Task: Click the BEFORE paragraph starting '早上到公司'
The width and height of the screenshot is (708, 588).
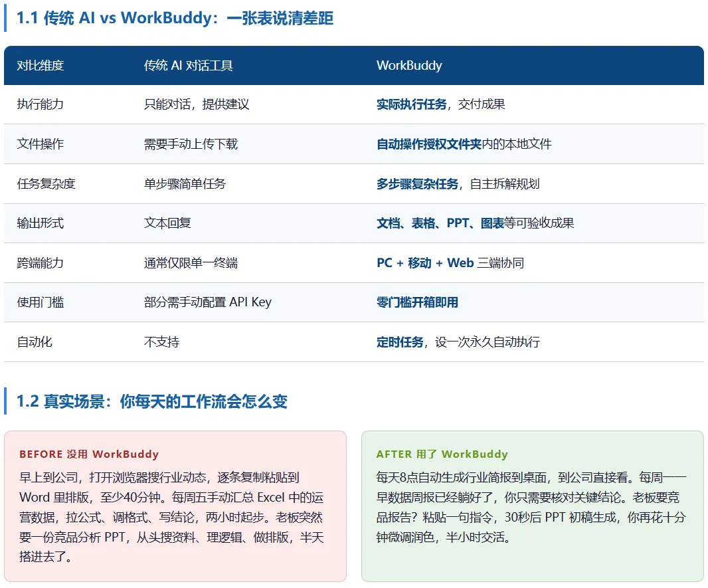Action: point(171,517)
